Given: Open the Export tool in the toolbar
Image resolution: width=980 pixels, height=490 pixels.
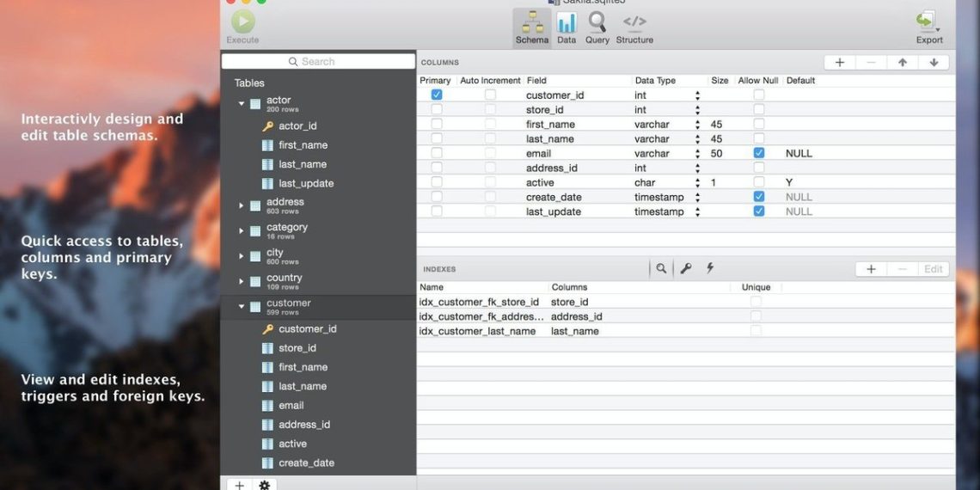Looking at the screenshot, I should click(x=928, y=26).
